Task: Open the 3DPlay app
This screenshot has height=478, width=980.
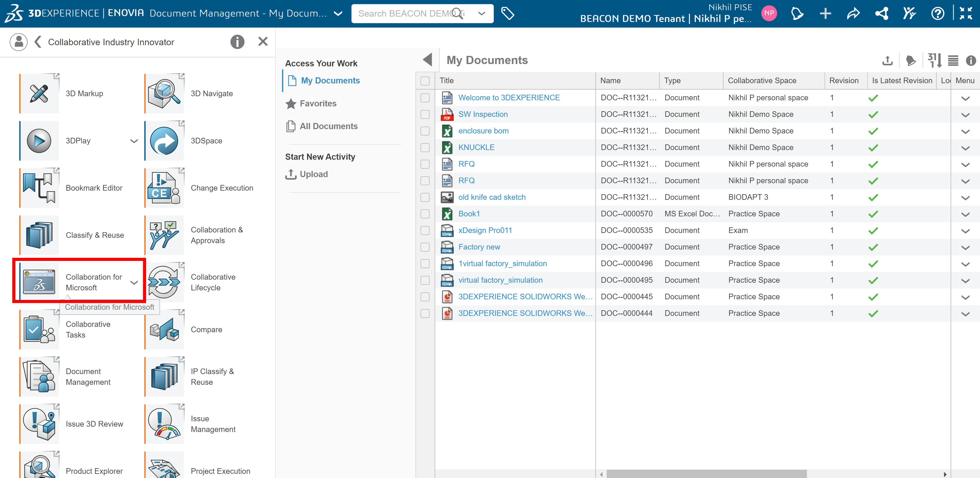Action: click(x=39, y=141)
